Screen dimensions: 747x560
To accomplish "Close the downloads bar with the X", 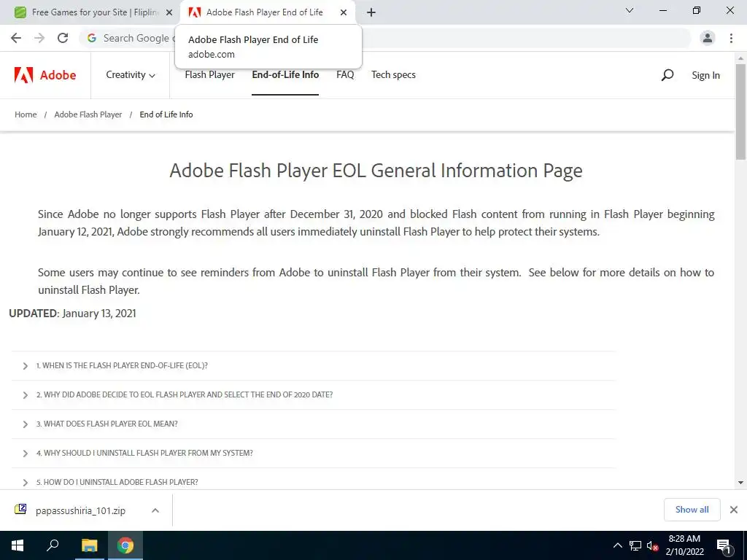I will (x=734, y=510).
